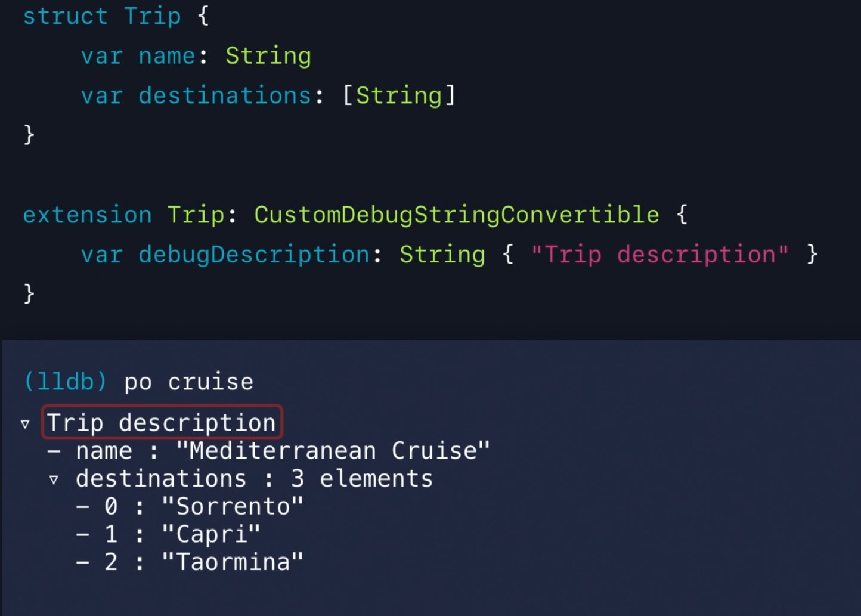Select the destinations 3 elements row
861x616 pixels.
(241, 479)
